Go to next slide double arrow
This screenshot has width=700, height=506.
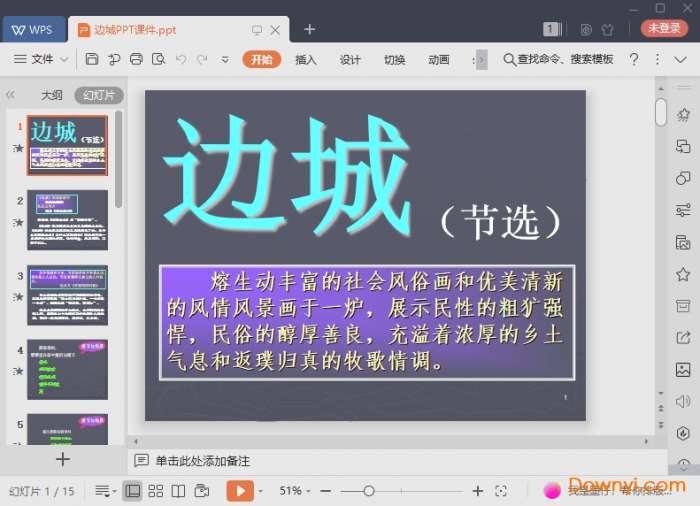(661, 424)
